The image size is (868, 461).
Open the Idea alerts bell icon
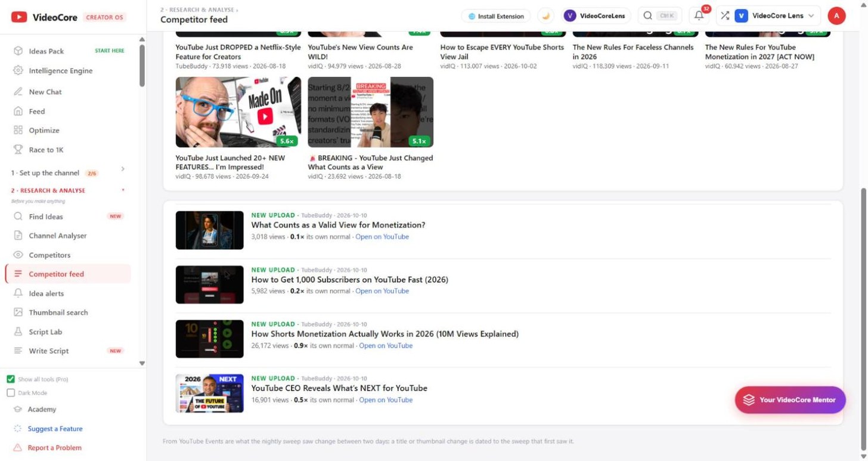(x=18, y=293)
